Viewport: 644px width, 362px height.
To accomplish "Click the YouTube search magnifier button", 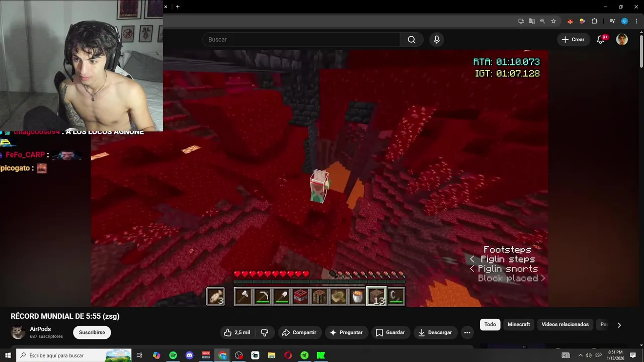I will 412,40.
